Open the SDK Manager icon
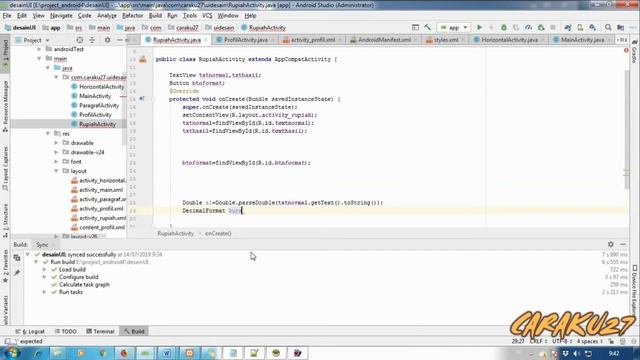This screenshot has height=360, width=640. [592, 27]
